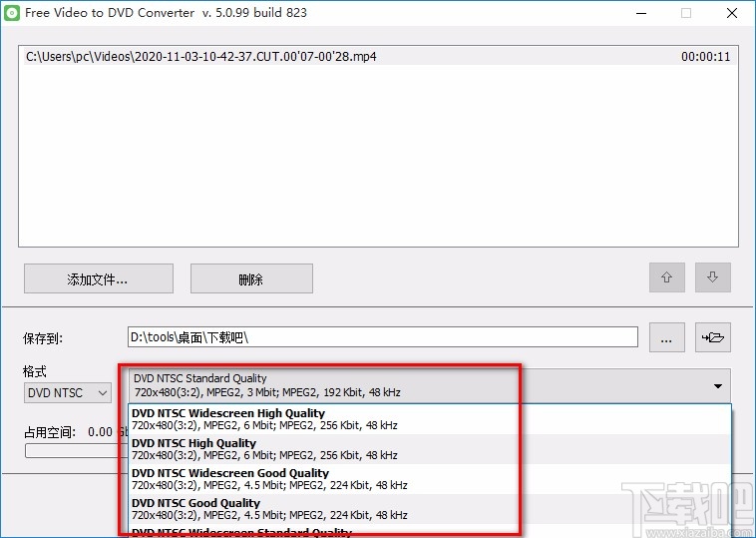Select the 2020-11-03-10-42-37.CUT mp4 file row
Screen dimensions: 756x538
click(x=378, y=57)
